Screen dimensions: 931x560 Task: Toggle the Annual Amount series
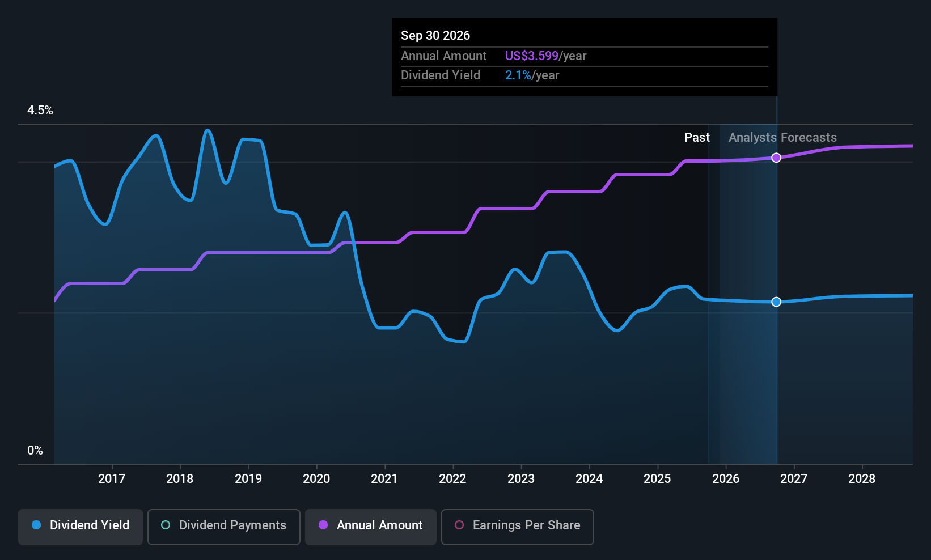click(x=371, y=527)
